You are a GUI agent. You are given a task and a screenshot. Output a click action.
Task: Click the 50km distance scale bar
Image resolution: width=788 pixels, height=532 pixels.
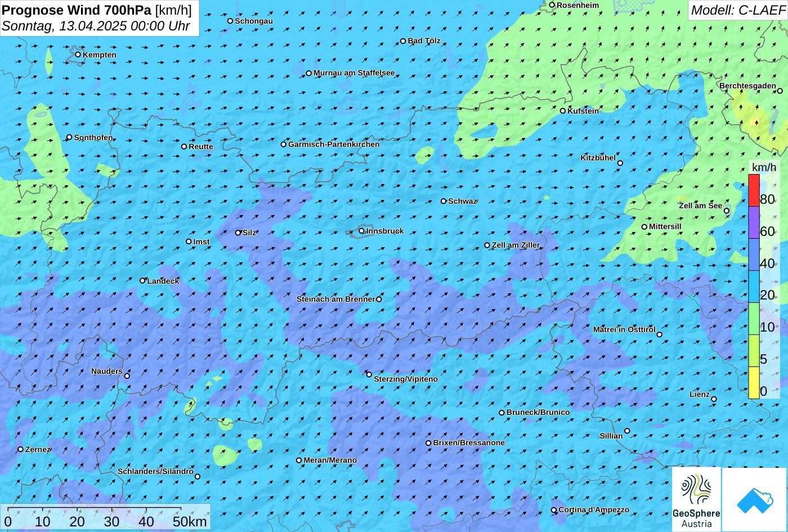pyautogui.click(x=94, y=510)
